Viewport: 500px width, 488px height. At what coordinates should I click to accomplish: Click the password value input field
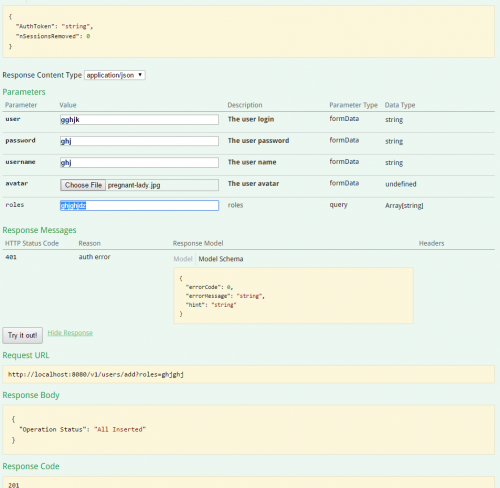point(139,141)
